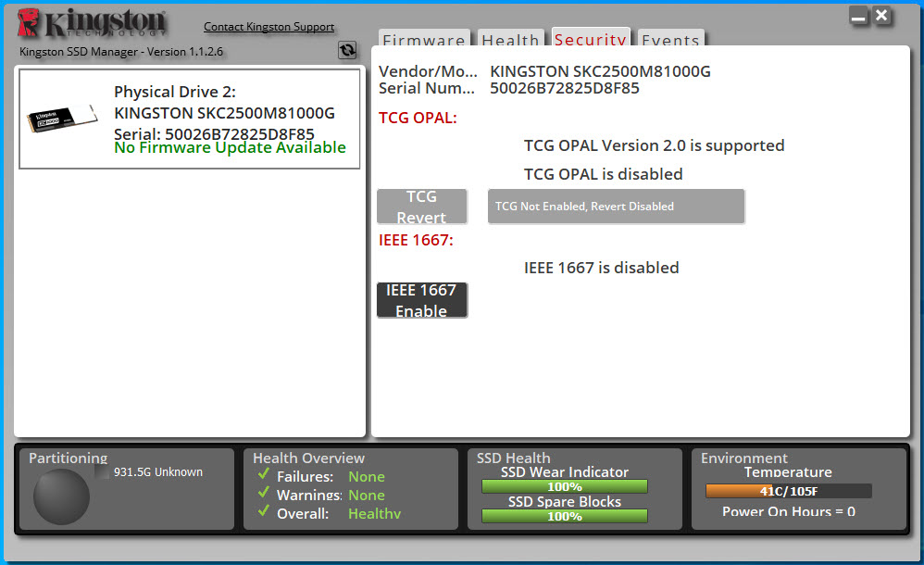
Task: Minimize the Kingston SSD Manager window
Action: (858, 16)
